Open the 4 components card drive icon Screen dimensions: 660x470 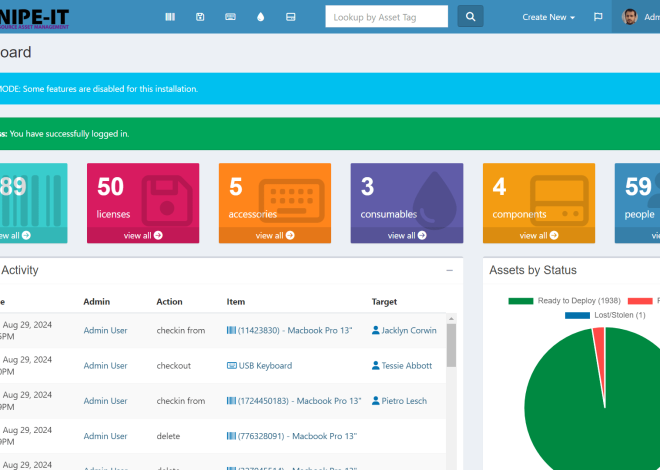(559, 201)
